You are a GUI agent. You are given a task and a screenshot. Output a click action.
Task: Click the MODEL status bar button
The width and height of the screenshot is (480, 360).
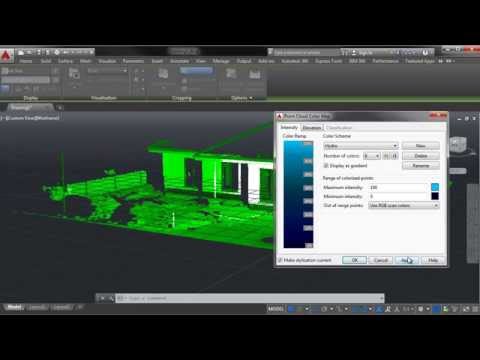click(276, 309)
